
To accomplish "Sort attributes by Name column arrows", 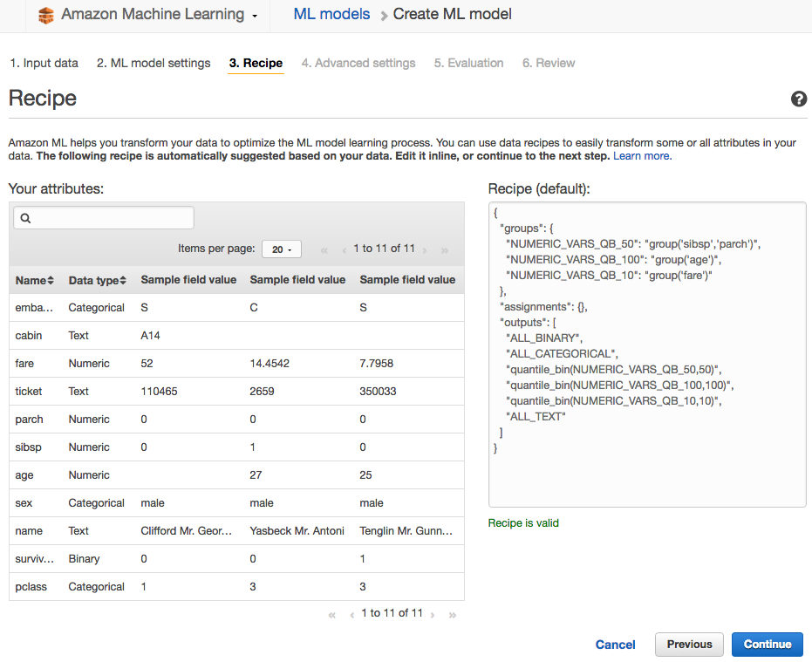I will (x=51, y=280).
